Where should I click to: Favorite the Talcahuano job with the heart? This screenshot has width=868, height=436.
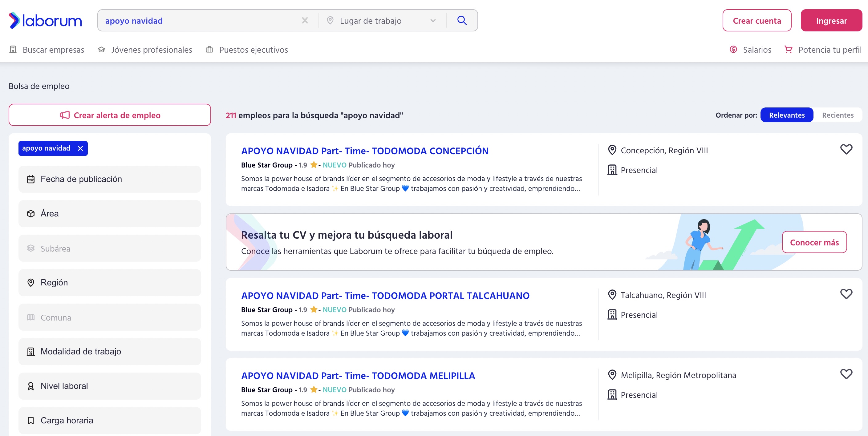click(846, 294)
